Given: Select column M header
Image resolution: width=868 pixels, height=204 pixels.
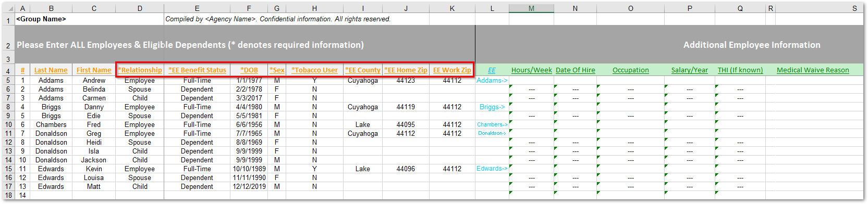Looking at the screenshot, I should [x=531, y=8].
